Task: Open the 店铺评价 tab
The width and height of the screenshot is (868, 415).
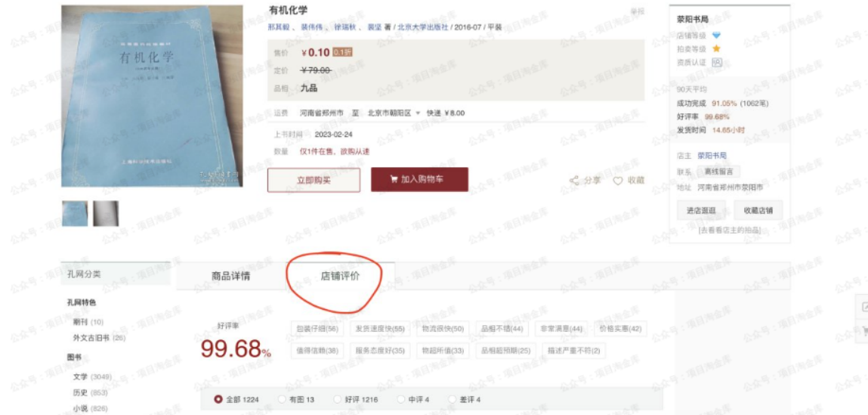Action: pos(341,275)
